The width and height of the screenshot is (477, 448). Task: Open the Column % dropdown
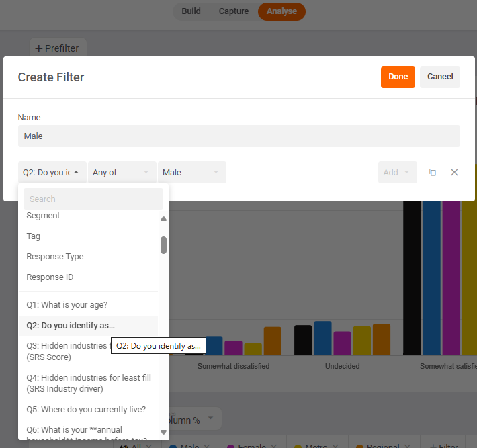tap(195, 419)
